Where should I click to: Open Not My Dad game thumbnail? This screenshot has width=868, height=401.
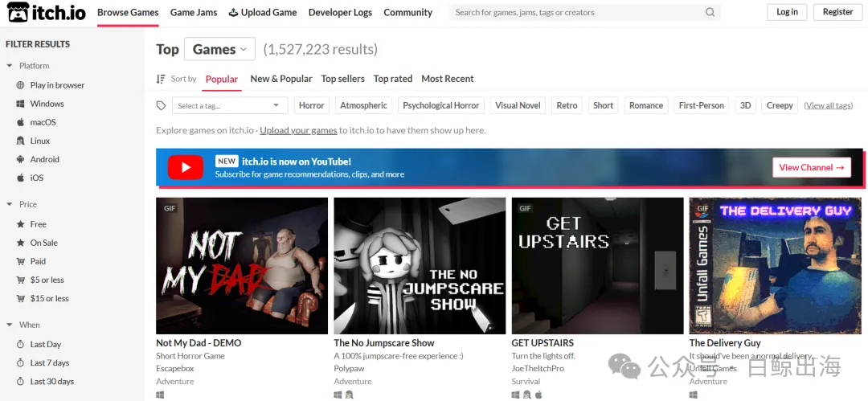coord(242,266)
